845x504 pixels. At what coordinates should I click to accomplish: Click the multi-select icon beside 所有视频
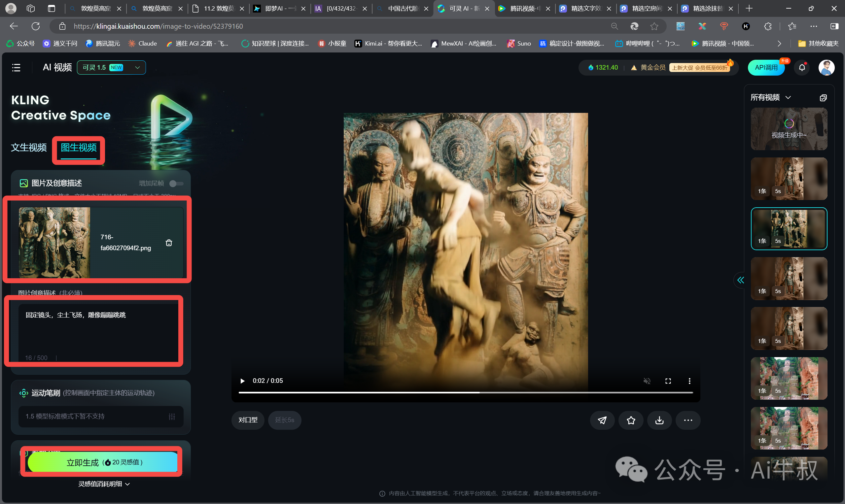(823, 98)
